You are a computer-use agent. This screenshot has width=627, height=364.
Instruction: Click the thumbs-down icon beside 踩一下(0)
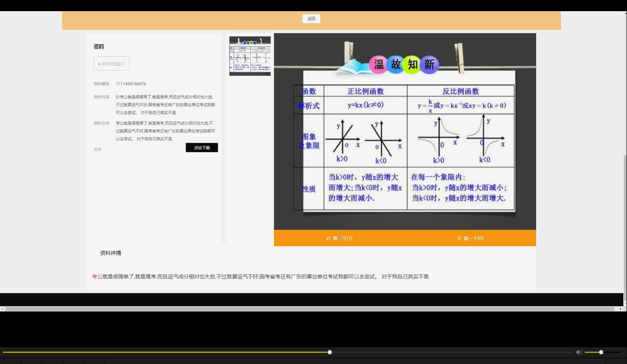point(459,238)
